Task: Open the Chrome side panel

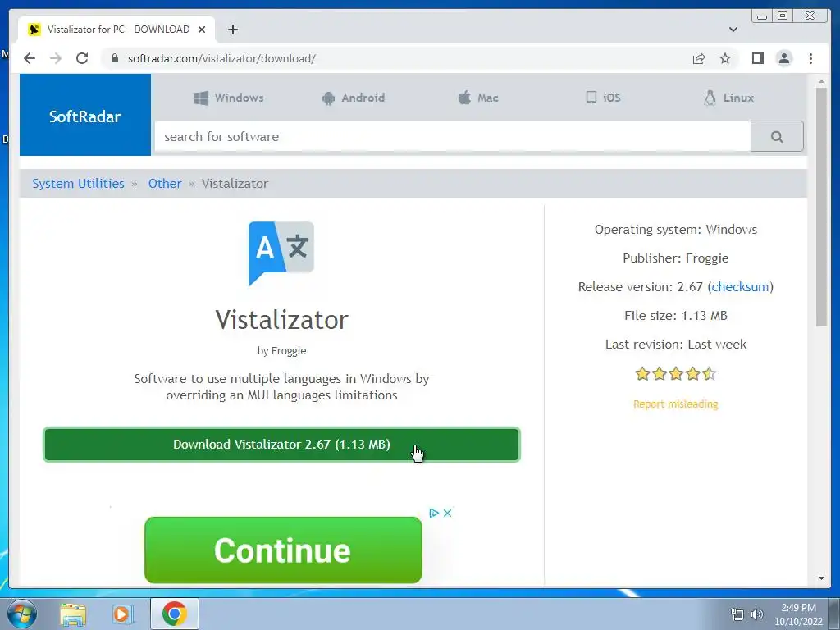Action: [757, 58]
